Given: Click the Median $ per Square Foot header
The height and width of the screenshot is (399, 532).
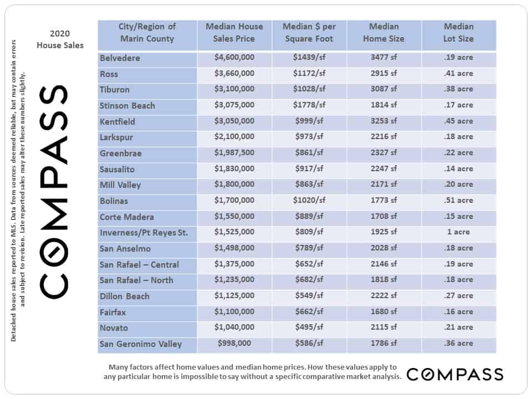Looking at the screenshot, I should point(309,33).
